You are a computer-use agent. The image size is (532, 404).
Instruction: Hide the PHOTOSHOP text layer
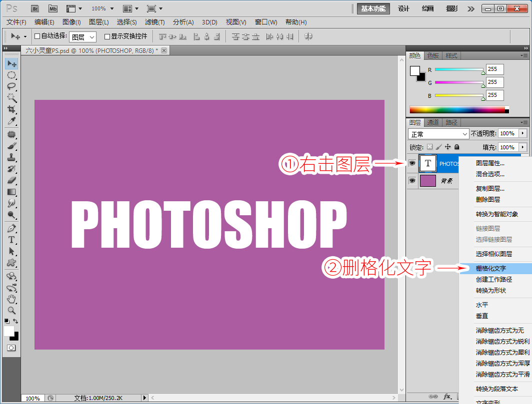[412, 163]
